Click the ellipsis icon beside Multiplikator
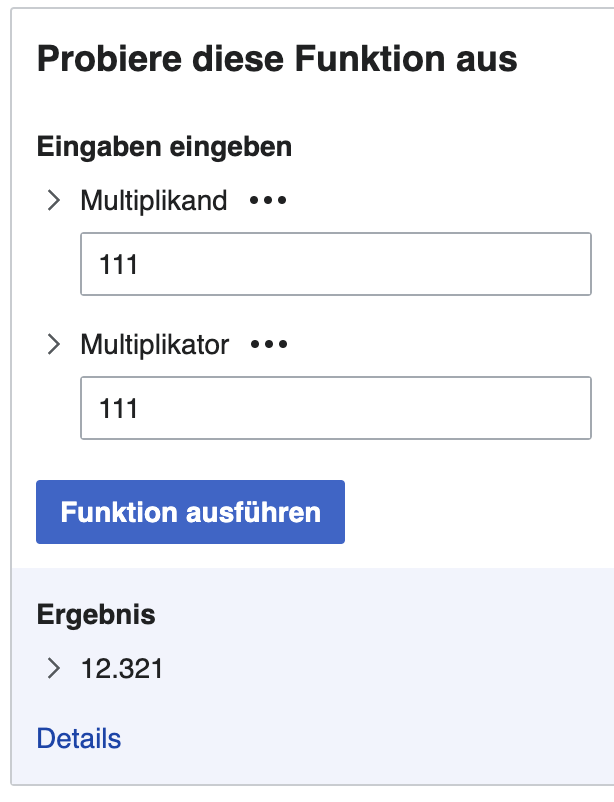The image size is (614, 802). pos(270,344)
